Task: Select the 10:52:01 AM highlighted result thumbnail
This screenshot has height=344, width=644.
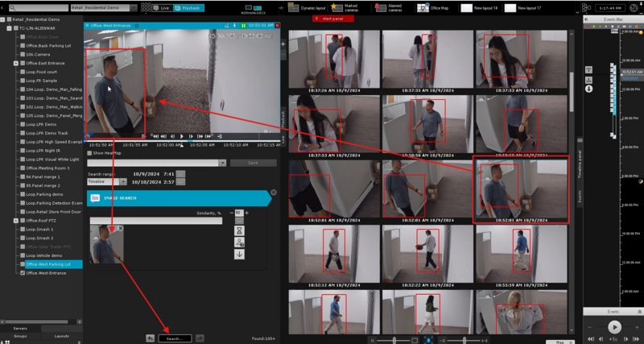Action: [521, 189]
